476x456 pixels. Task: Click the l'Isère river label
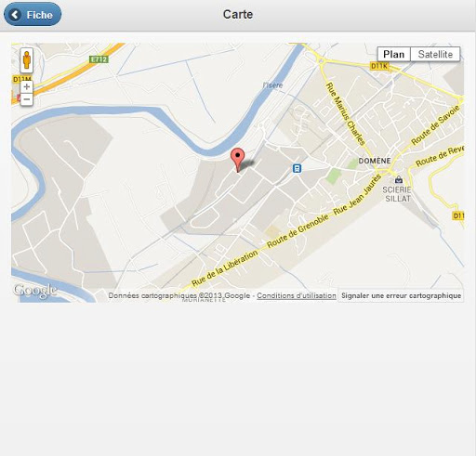click(272, 85)
